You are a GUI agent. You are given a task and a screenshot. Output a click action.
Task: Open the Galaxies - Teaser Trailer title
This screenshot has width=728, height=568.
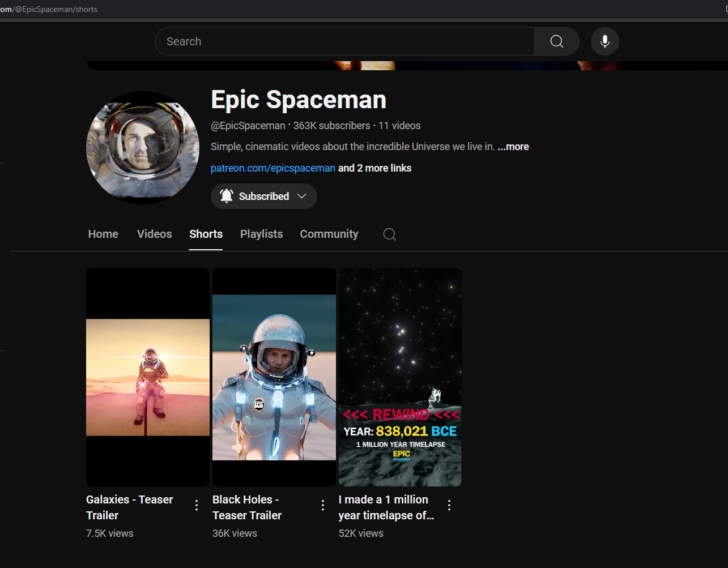130,507
